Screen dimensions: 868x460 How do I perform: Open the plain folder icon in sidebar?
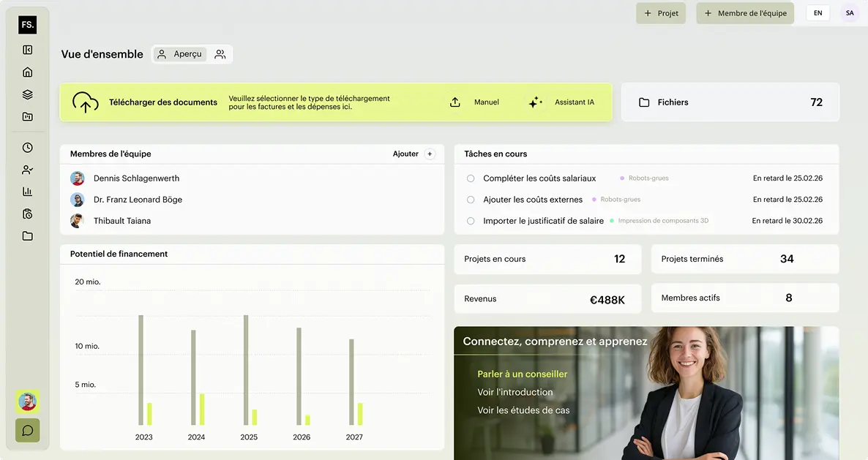(28, 236)
